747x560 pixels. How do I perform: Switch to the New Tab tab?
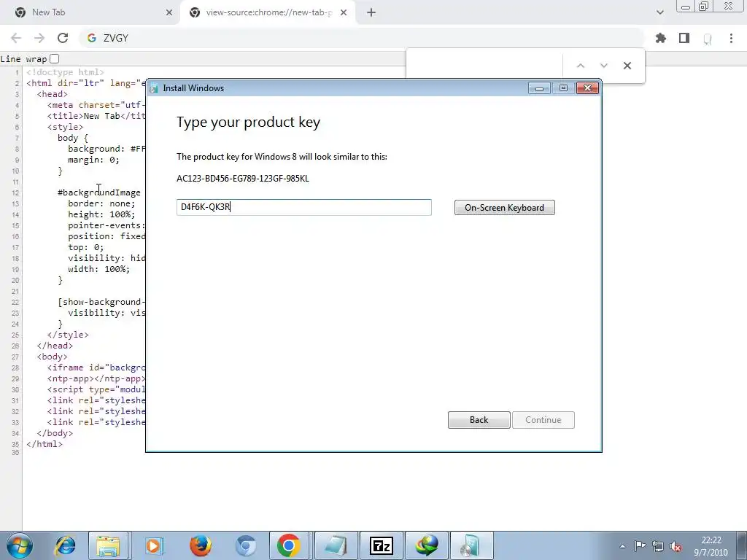[x=90, y=12]
